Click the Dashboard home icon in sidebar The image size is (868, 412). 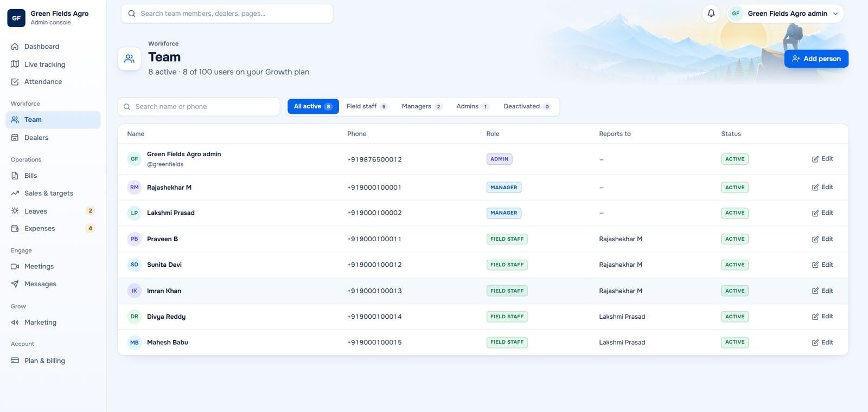click(15, 47)
